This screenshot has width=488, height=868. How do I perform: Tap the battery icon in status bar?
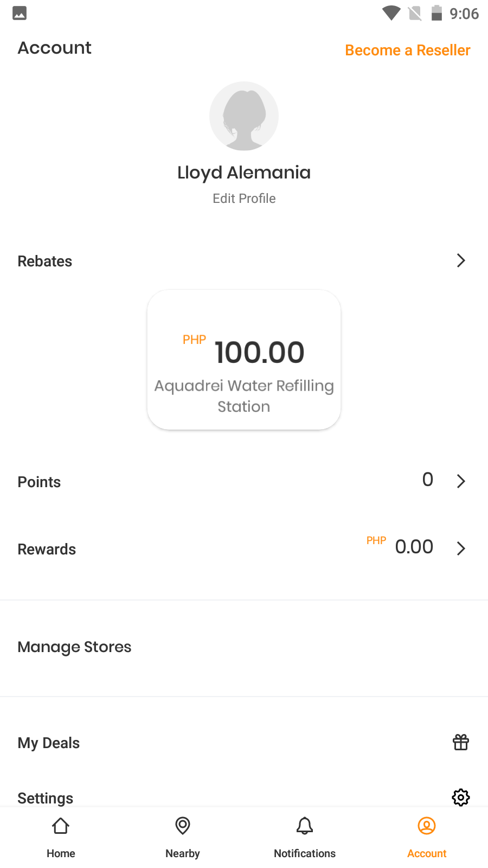click(436, 13)
